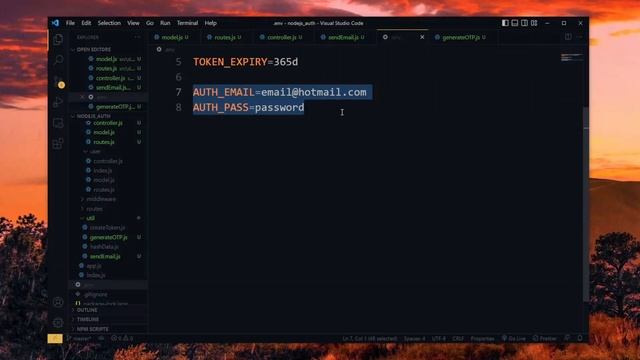The image size is (640, 360).
Task: Open the Extensions view icon
Action: (58, 144)
